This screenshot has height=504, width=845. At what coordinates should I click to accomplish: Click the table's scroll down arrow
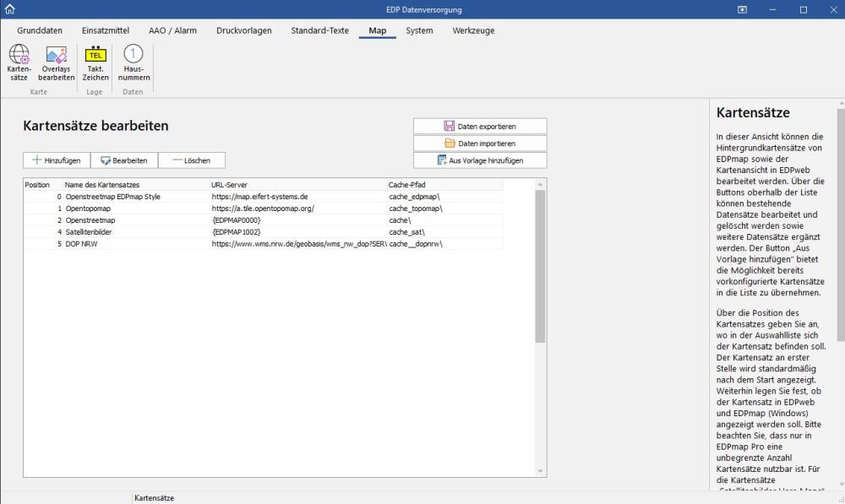pos(541,471)
